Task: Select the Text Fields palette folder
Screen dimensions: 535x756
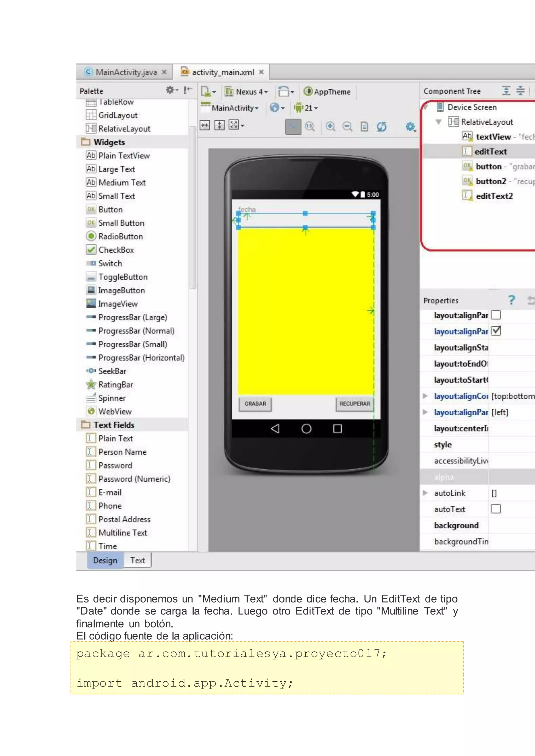Action: point(108,425)
